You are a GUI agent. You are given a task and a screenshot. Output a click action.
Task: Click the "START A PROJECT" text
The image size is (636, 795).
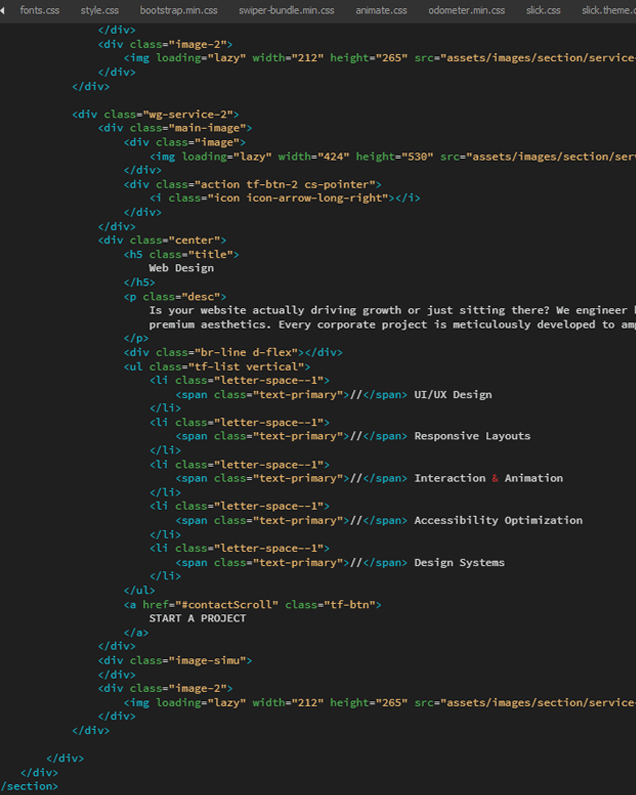pos(197,618)
